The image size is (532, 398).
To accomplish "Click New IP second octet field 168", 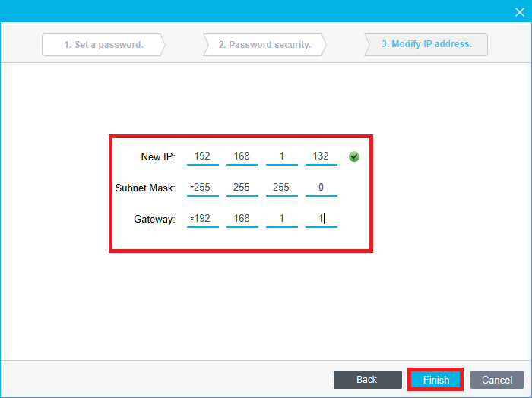I will [242, 156].
